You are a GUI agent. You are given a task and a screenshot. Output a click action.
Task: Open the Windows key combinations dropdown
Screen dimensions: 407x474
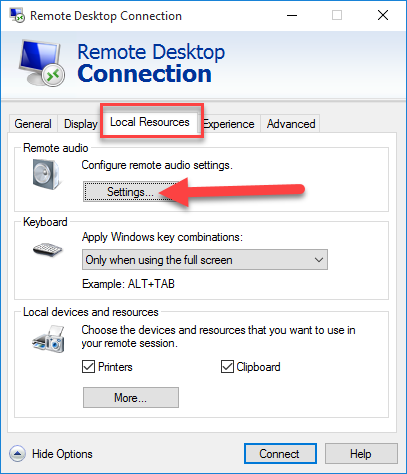pos(205,260)
